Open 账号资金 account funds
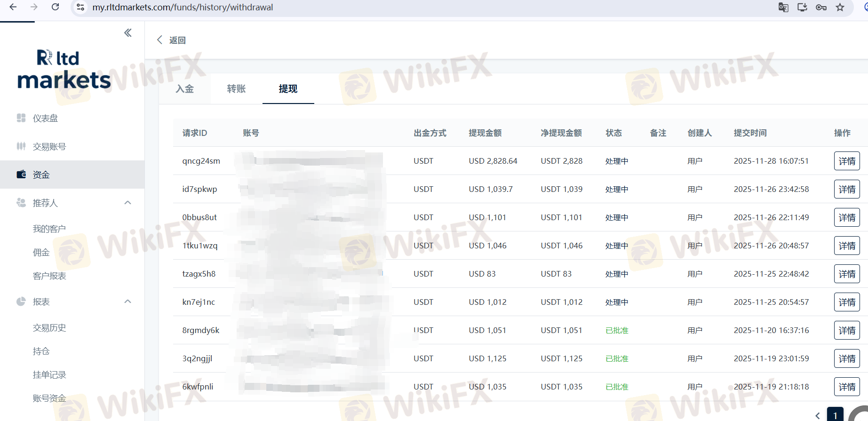 tap(49, 398)
